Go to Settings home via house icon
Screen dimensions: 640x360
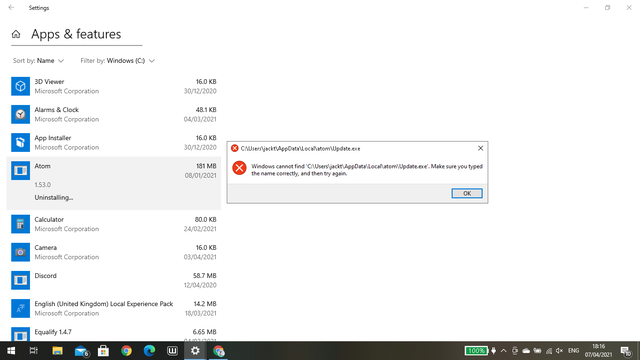(x=16, y=34)
